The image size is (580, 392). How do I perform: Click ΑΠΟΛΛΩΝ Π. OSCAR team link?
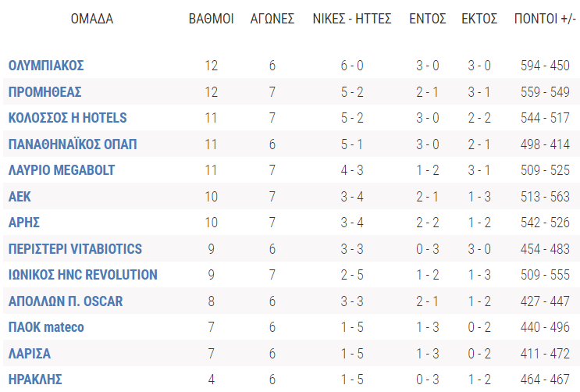[x=66, y=301]
